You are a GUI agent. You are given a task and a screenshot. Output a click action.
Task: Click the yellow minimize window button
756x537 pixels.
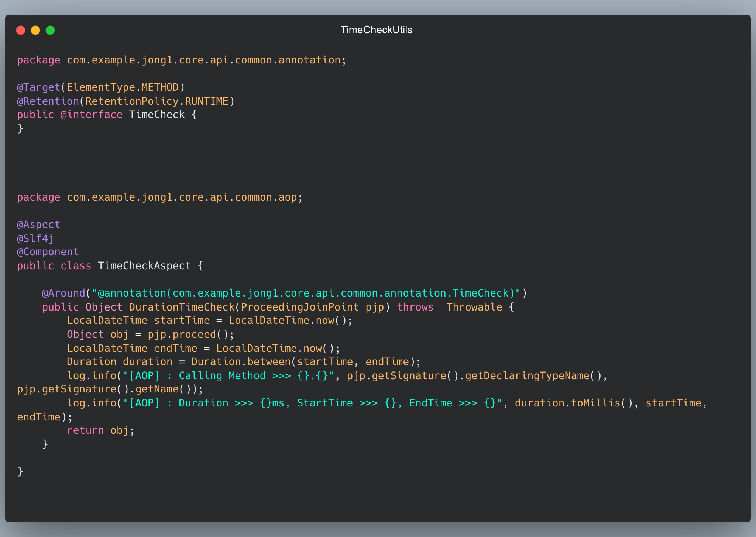coord(35,30)
